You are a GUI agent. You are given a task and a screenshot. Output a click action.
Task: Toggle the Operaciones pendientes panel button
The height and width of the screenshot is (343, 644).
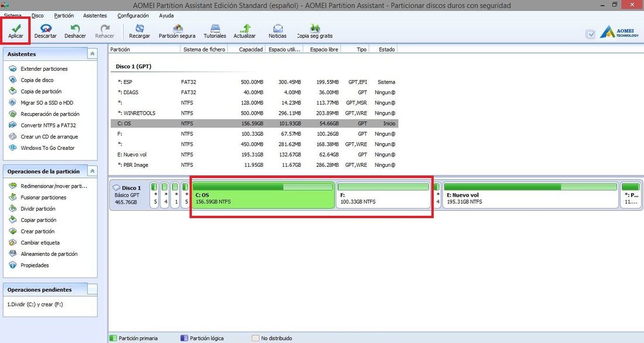coord(93,290)
